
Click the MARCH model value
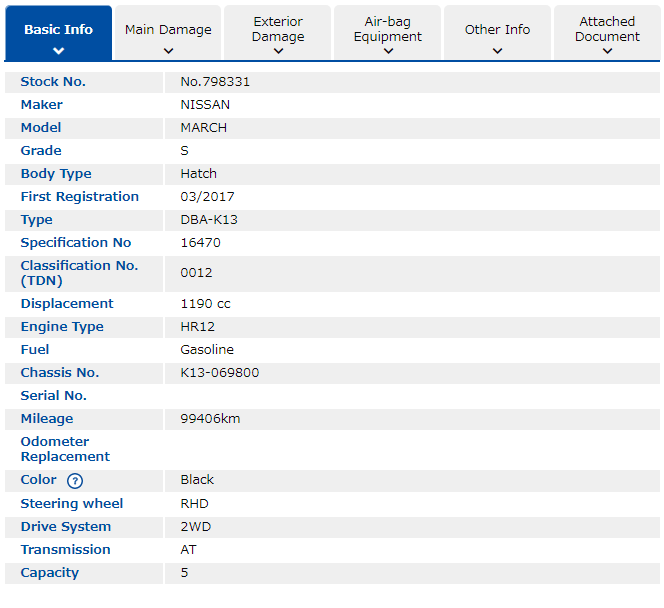click(204, 128)
